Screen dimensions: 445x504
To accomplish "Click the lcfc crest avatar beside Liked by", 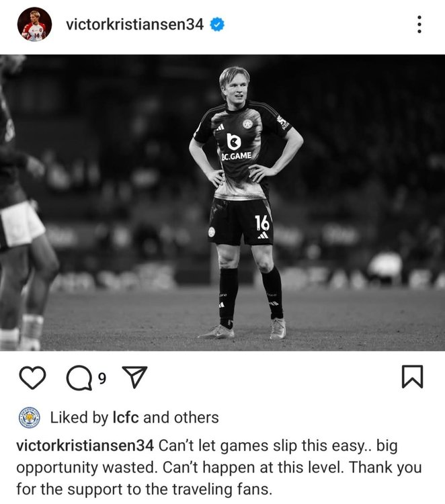I will (x=29, y=417).
